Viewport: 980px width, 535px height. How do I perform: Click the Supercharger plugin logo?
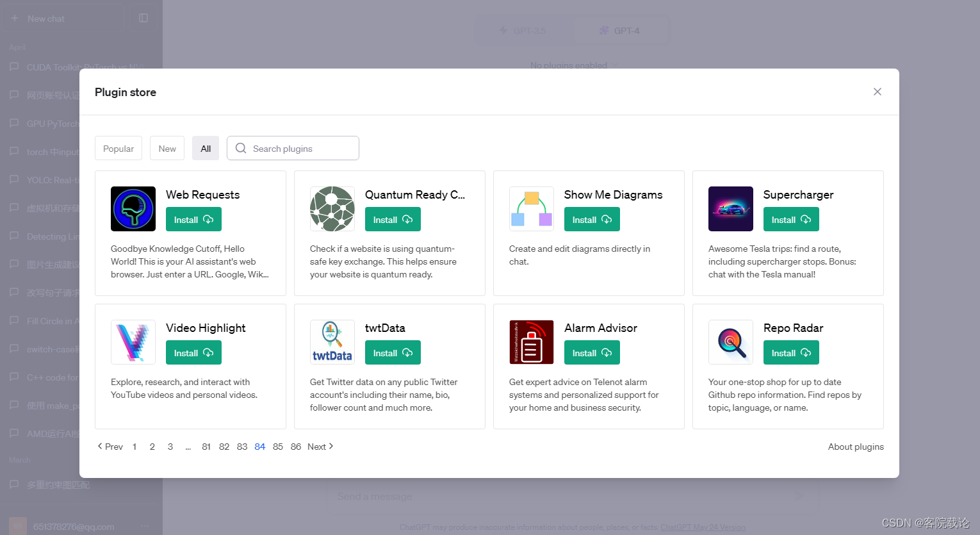[x=731, y=209]
